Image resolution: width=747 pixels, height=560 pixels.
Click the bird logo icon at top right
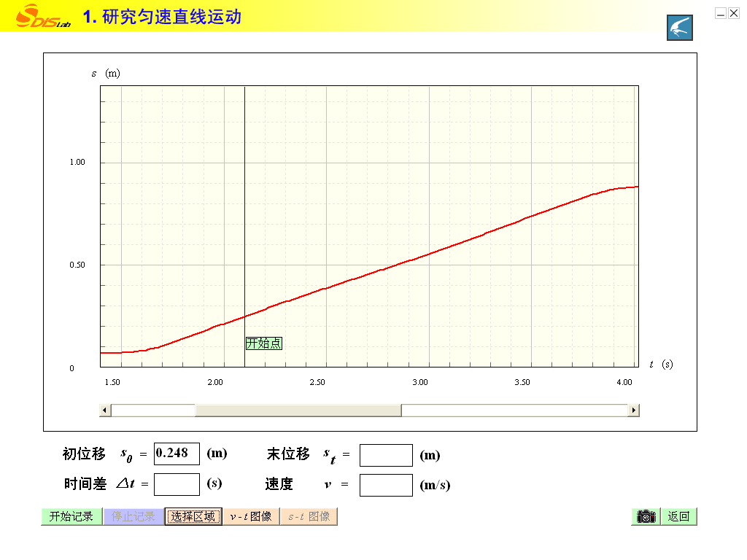coord(679,28)
